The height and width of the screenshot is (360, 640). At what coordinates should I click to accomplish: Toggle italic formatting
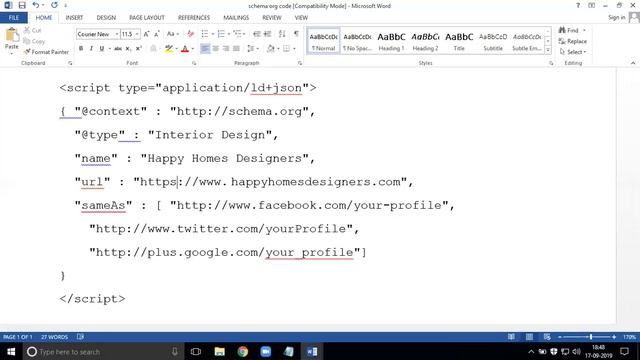coord(91,49)
